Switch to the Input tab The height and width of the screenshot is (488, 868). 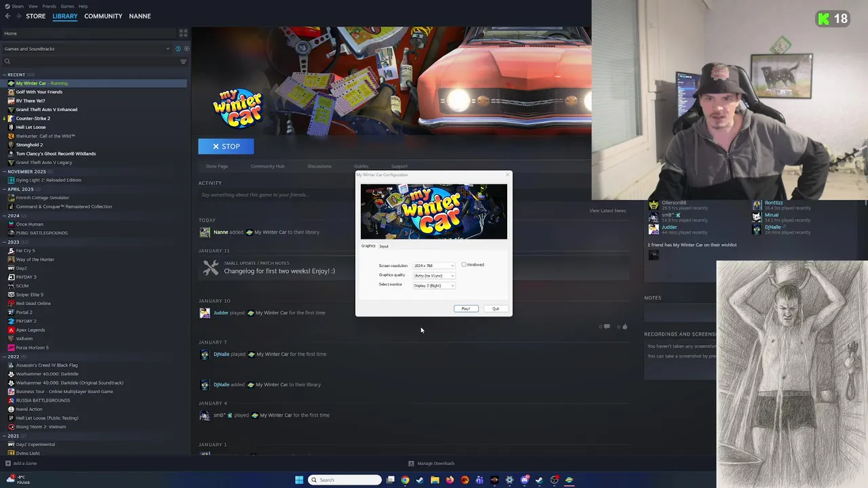click(x=384, y=246)
